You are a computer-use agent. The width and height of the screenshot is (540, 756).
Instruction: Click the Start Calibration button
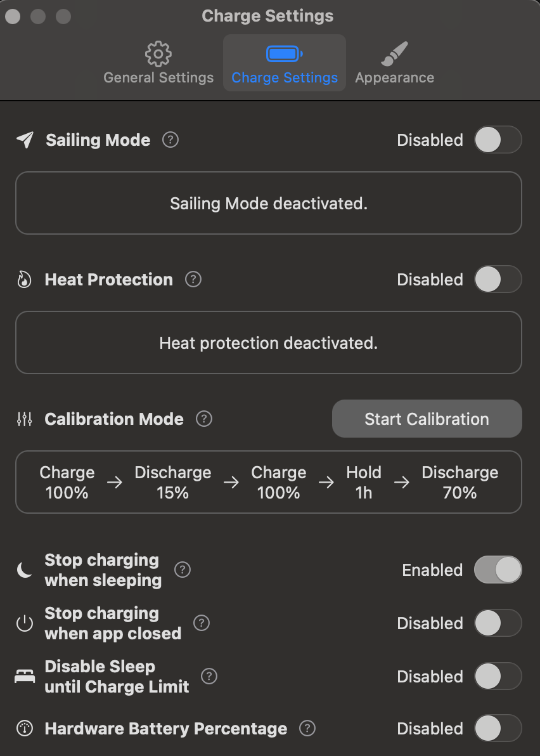(x=427, y=419)
